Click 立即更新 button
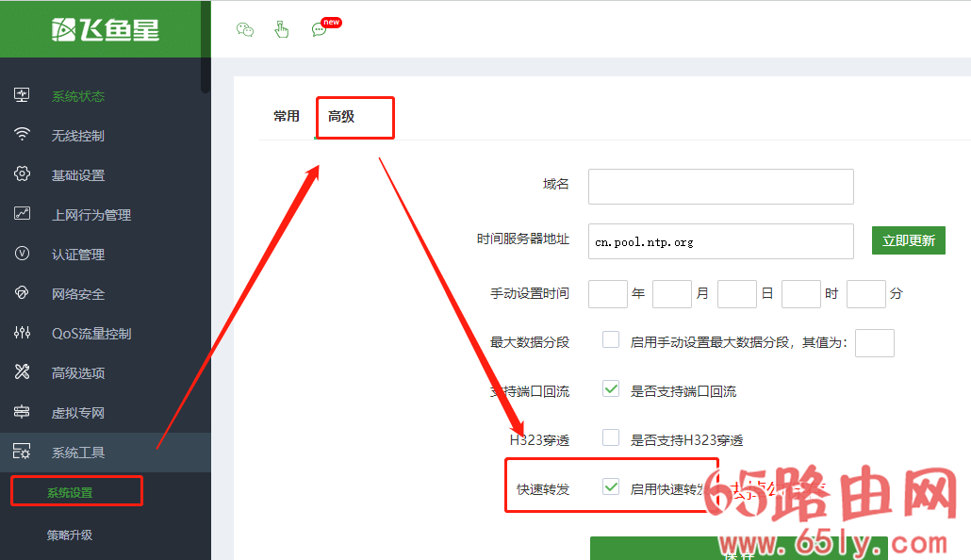 pyautogui.click(x=909, y=240)
